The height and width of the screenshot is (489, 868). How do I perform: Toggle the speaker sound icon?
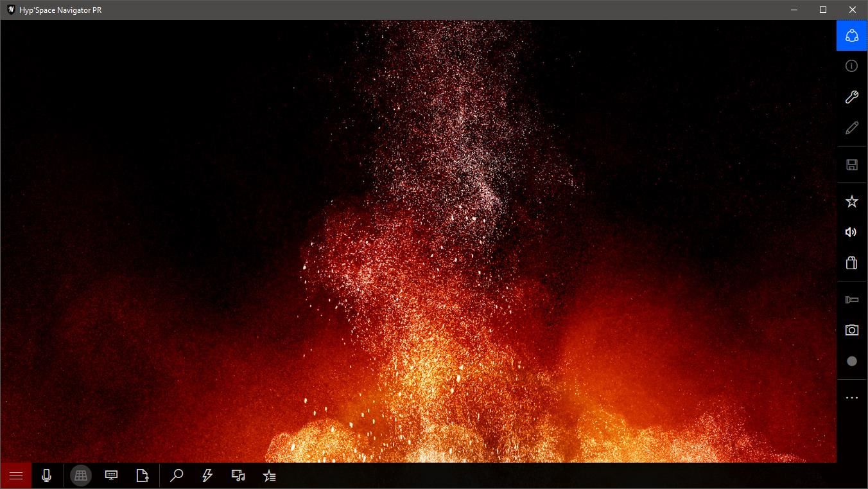coord(852,232)
